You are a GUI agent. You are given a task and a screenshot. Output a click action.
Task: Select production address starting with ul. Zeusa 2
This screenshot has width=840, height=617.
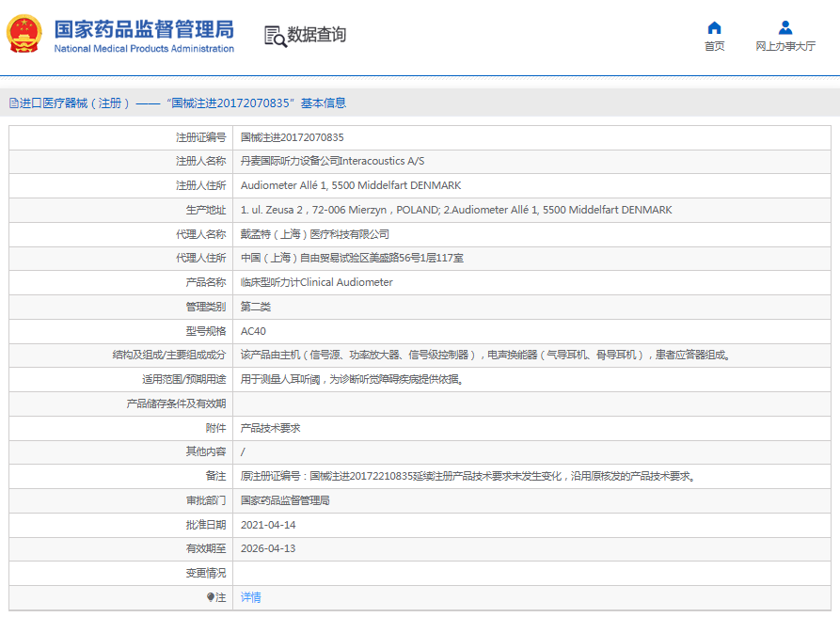click(x=456, y=210)
